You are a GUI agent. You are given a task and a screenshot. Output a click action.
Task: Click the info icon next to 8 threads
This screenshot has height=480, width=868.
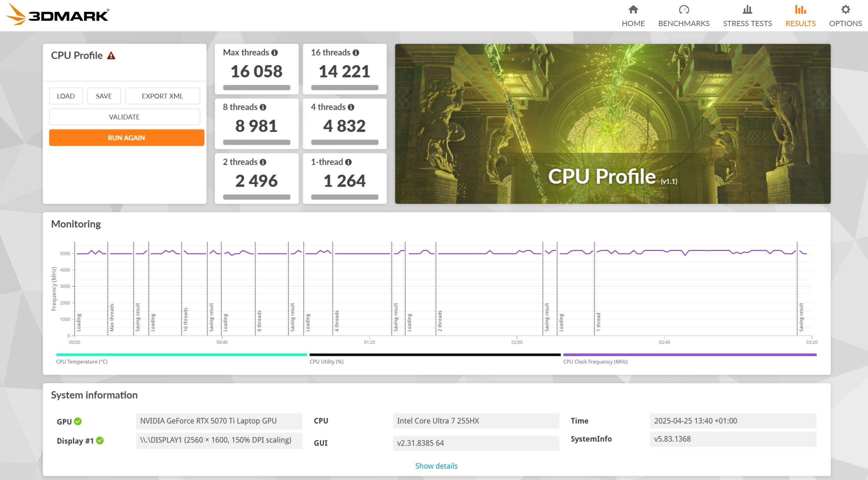[x=263, y=107]
